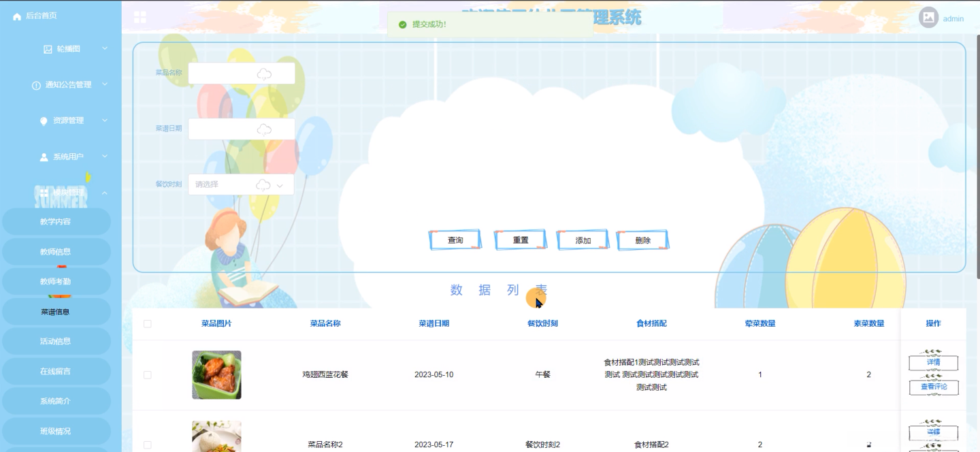Screen dimensions: 980x452
Task: Toggle sidebar with top grid icon
Action: click(x=140, y=17)
